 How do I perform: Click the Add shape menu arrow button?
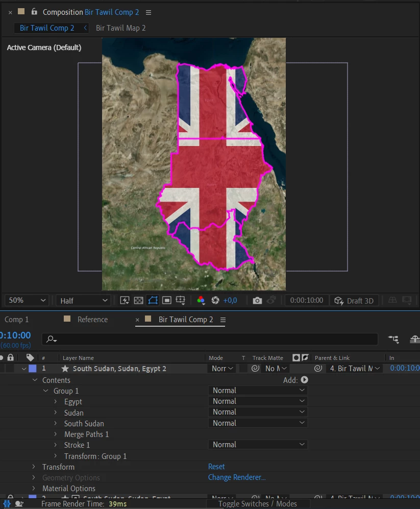(305, 380)
